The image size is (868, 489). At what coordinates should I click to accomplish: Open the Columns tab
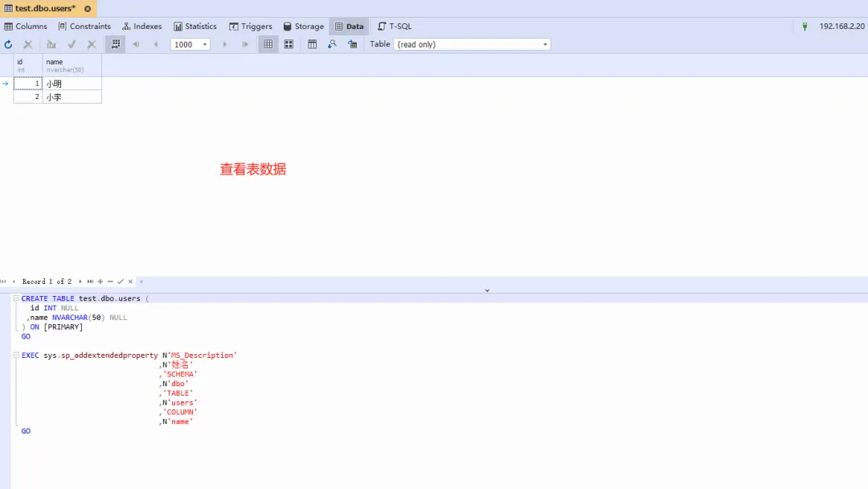point(26,27)
